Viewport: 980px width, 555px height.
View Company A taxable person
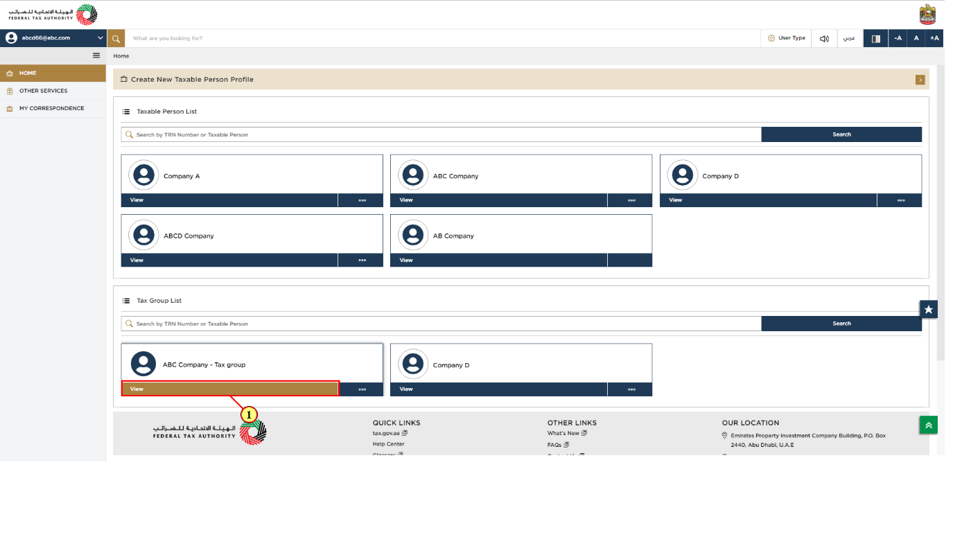[229, 200]
